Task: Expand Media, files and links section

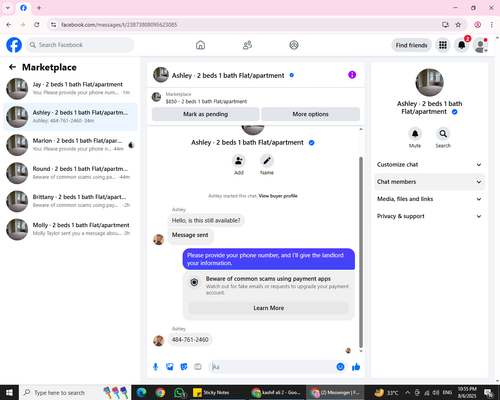Action: pyautogui.click(x=429, y=199)
